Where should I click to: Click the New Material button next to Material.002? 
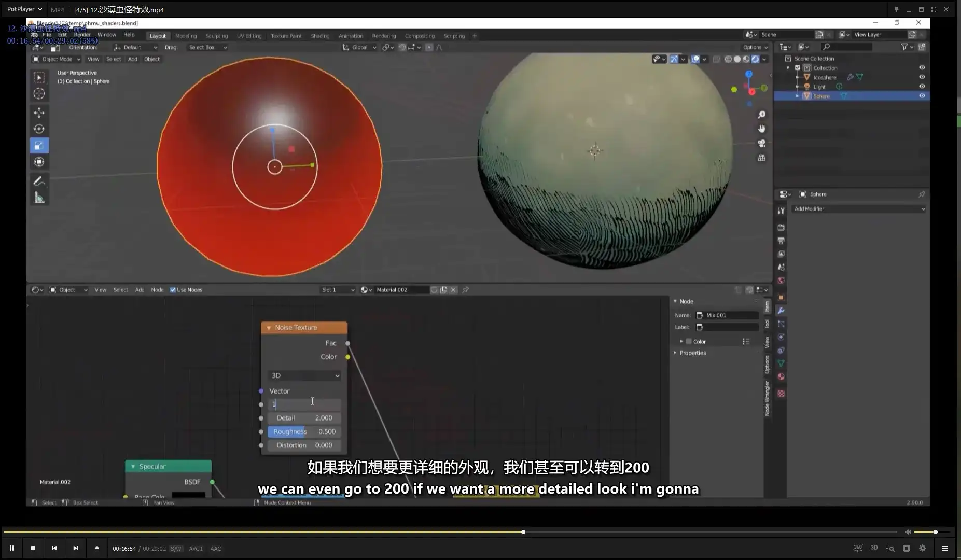(444, 289)
